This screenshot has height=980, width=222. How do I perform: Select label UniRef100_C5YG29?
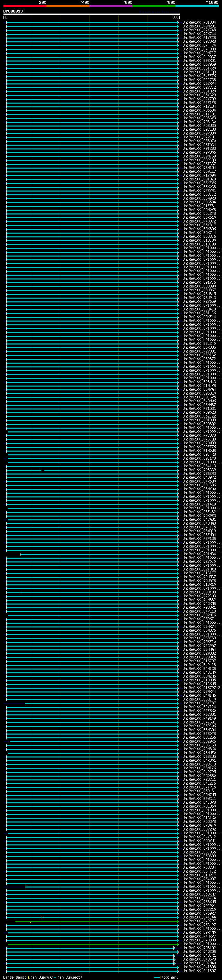point(199,95)
